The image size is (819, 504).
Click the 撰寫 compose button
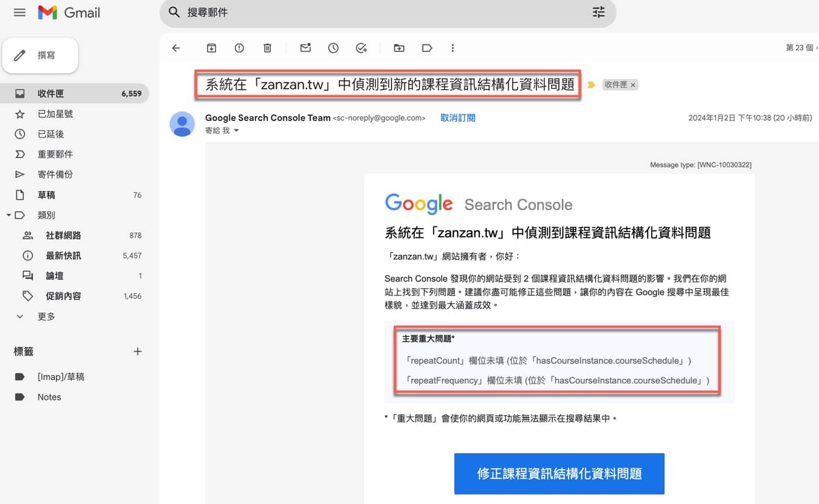click(x=40, y=56)
